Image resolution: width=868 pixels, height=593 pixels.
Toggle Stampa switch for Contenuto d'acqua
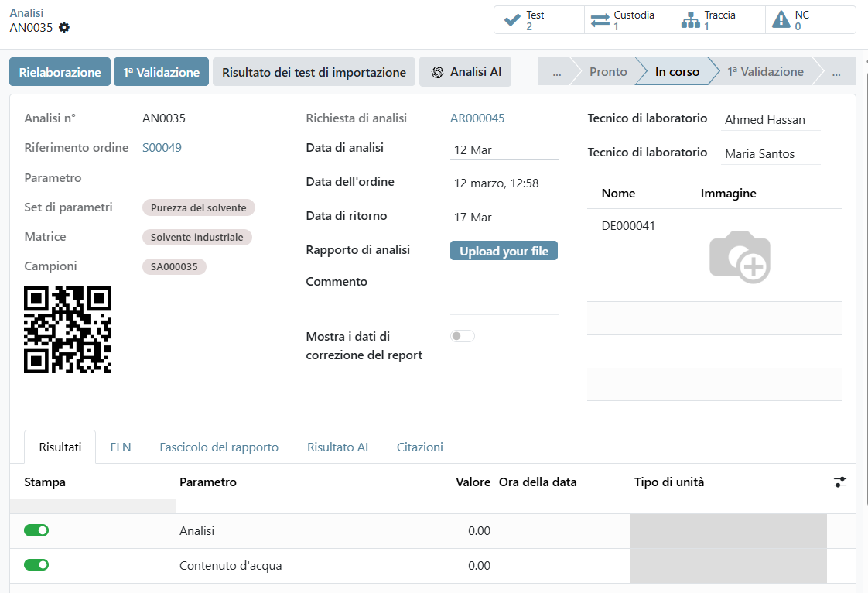[x=36, y=565]
